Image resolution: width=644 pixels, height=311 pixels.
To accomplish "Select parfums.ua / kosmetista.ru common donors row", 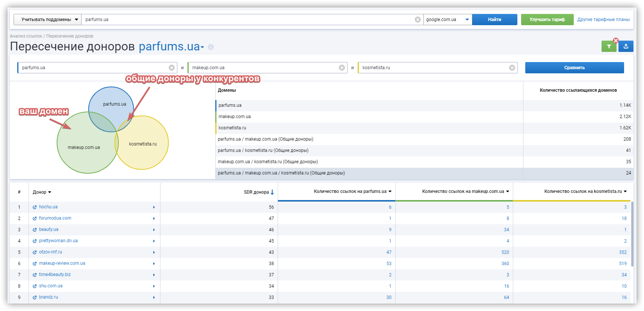I will (424, 150).
